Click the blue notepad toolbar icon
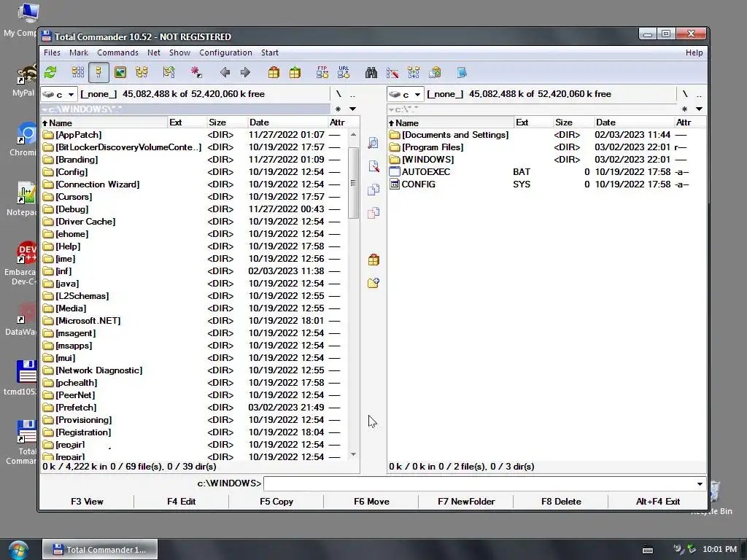 point(462,72)
